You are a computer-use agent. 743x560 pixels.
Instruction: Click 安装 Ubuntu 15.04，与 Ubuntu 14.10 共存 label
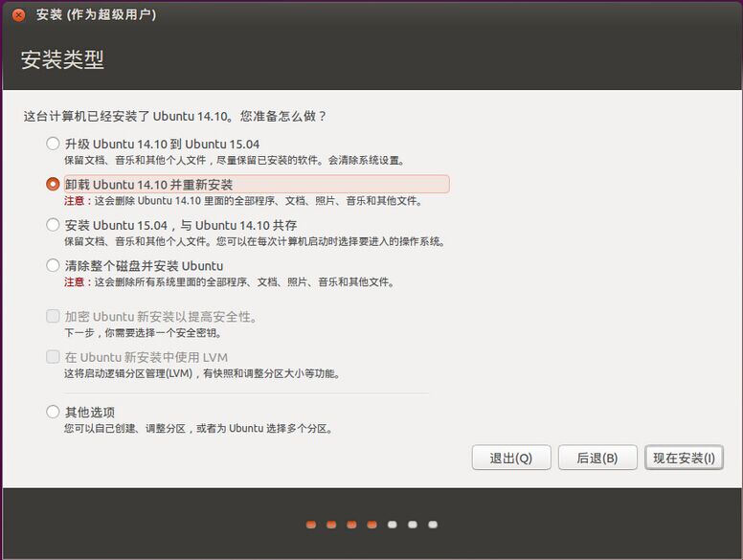tap(181, 225)
